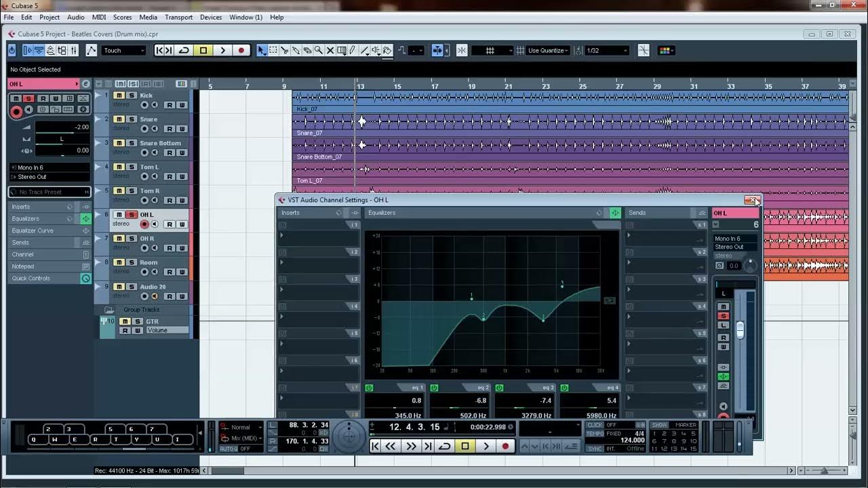
Task: Open the Stereo Out output routing
Action: click(49, 177)
